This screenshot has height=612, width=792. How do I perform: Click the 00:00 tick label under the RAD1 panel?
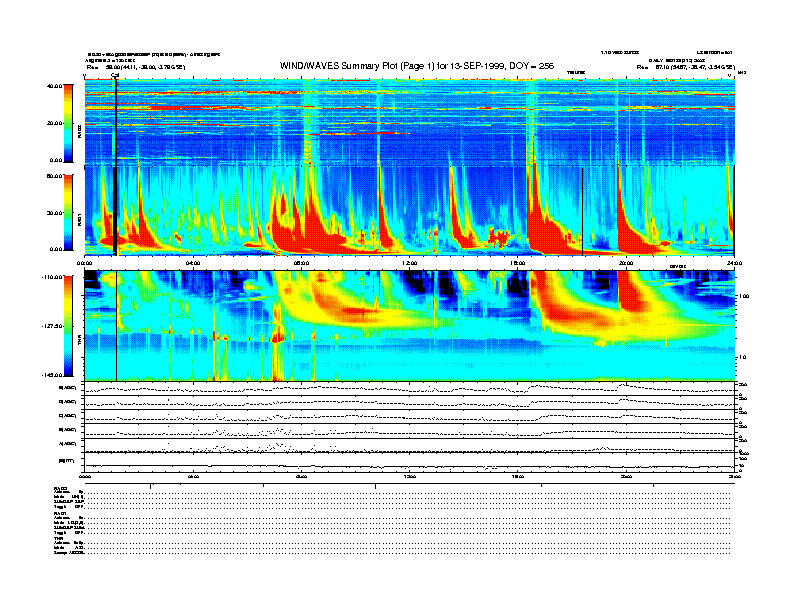click(84, 263)
